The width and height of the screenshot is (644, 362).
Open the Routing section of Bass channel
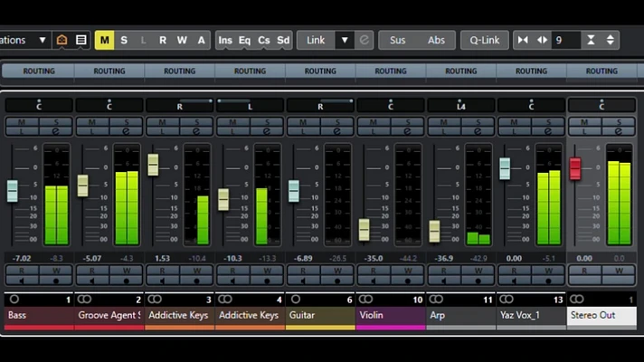pyautogui.click(x=38, y=71)
